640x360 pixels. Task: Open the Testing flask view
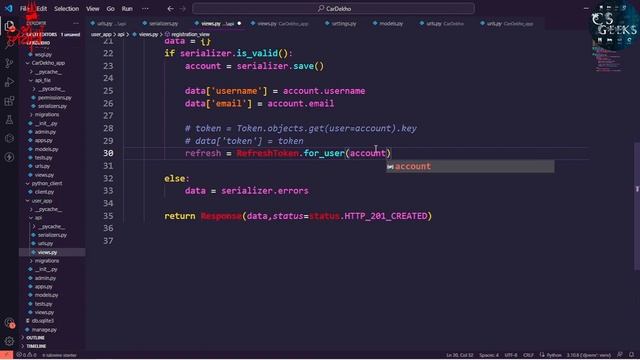(9, 120)
